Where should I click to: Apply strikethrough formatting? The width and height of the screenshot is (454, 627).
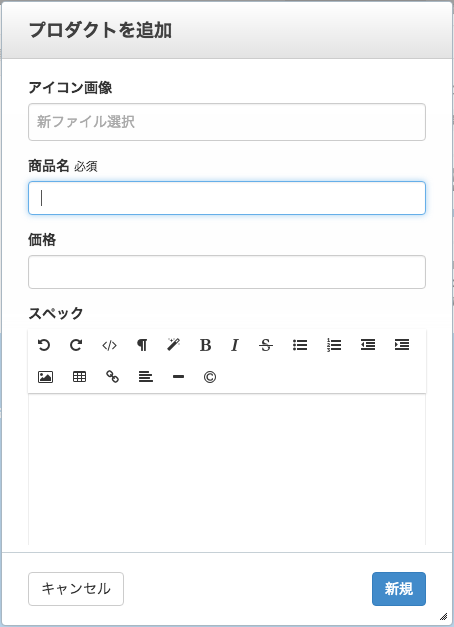click(266, 345)
